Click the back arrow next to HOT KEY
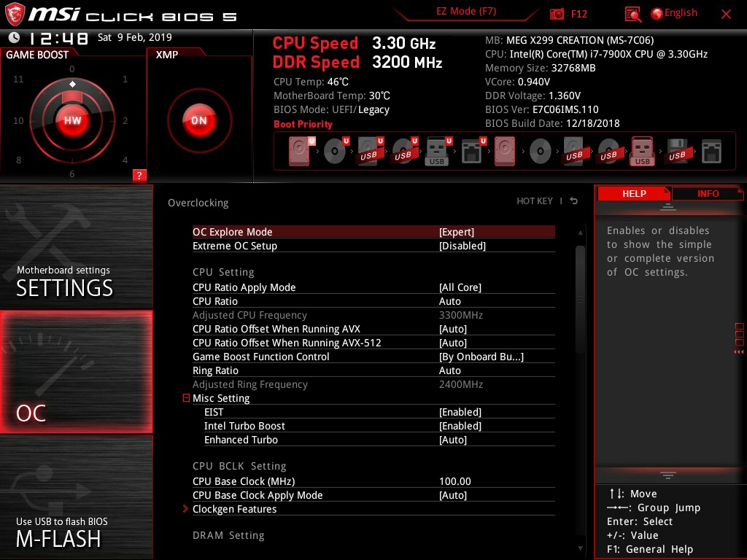Viewport: 747px width, 560px height. 574,201
